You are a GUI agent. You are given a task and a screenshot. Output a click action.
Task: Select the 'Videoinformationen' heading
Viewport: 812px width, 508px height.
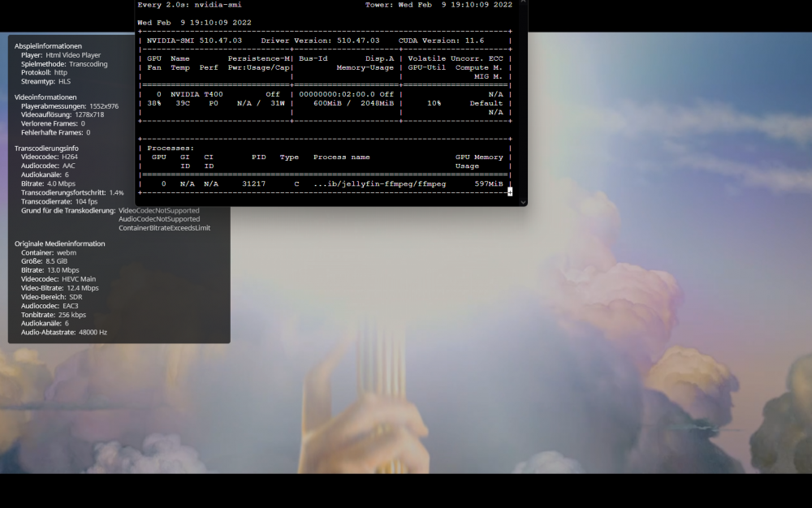click(45, 97)
